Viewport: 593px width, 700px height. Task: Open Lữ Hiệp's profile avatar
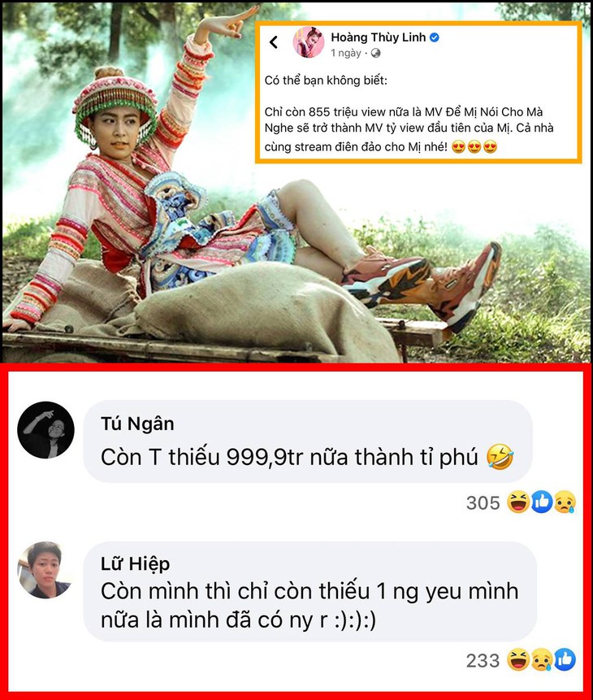click(x=45, y=570)
